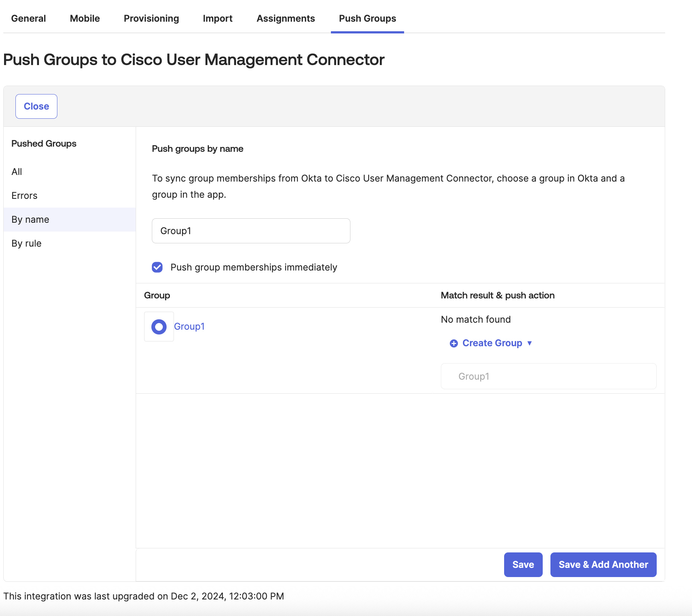
Task: Open the General tab
Action: [x=28, y=18]
